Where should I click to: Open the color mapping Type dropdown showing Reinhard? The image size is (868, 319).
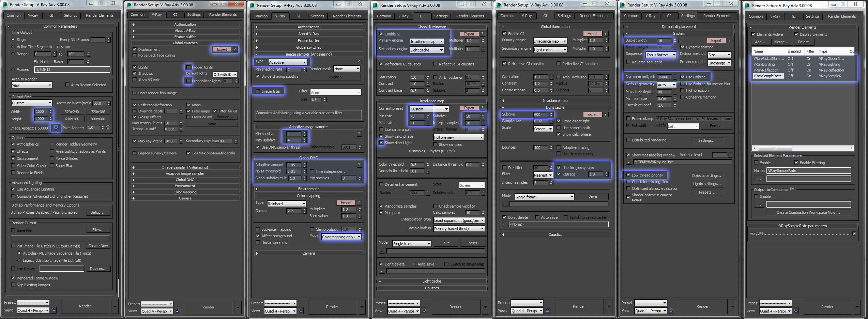coord(286,204)
